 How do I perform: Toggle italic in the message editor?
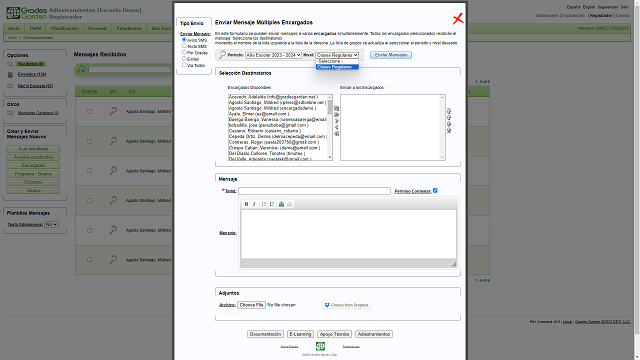[254, 204]
